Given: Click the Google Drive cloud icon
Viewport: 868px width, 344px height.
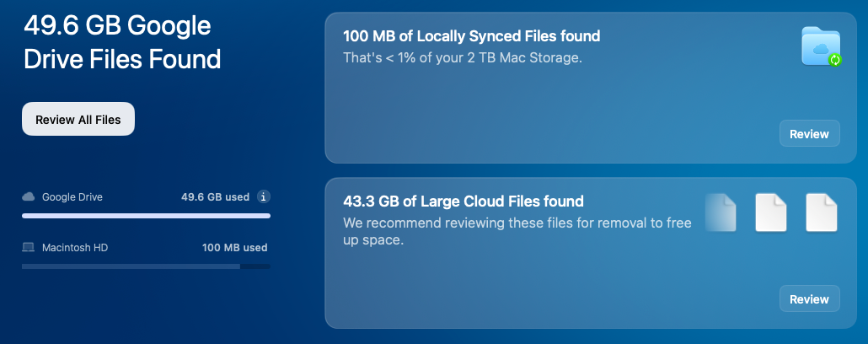Looking at the screenshot, I should (29, 196).
